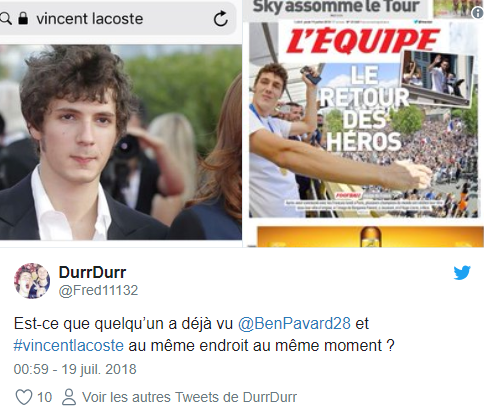Click the person icon beside Voir les autres Tweets
Viewport: 484px width, 418px height.
[69, 397]
